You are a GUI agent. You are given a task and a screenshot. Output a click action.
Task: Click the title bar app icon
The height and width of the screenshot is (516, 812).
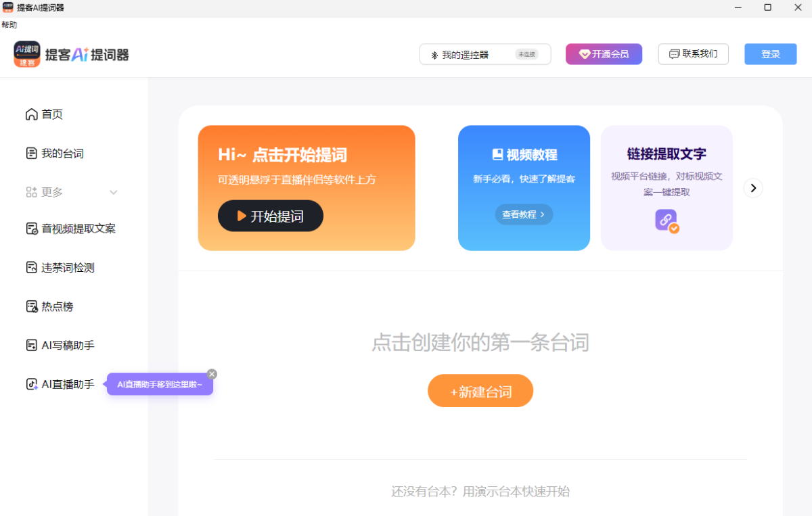[9, 7]
